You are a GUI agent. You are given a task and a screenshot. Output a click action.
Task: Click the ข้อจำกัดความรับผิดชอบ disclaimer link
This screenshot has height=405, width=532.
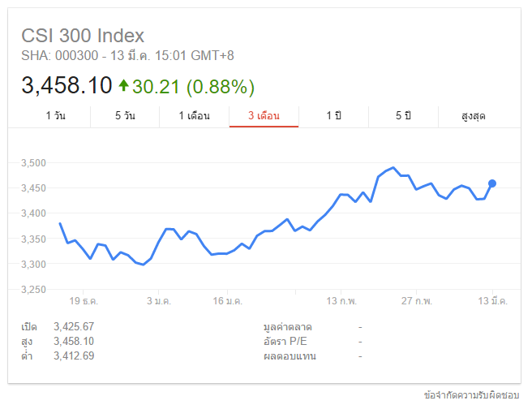click(470, 395)
